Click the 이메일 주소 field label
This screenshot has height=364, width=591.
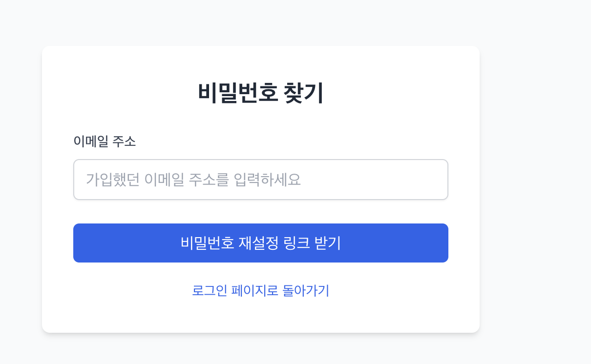(105, 142)
